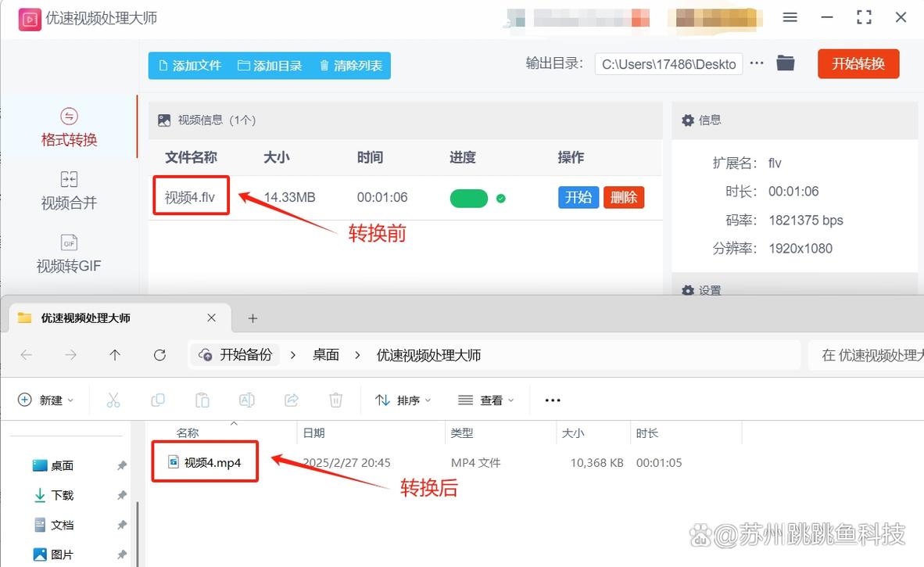Screen dimensions: 924x567
Task: Open the 查看 dropdown in Explorer
Action: tap(486, 400)
